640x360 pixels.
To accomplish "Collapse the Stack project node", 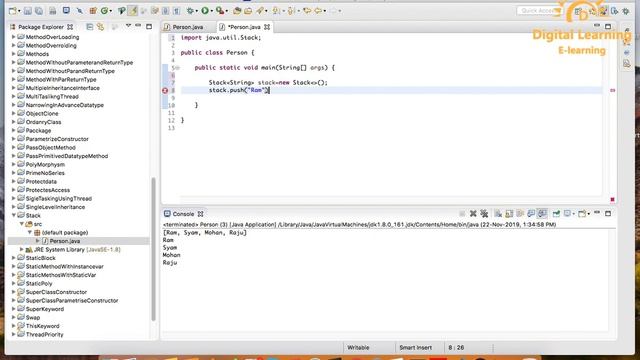I will [13, 215].
